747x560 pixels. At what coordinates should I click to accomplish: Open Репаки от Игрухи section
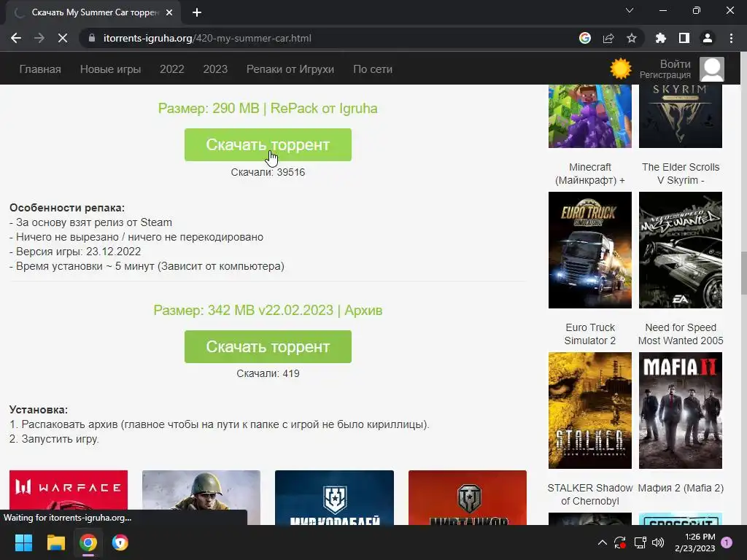[x=290, y=69]
